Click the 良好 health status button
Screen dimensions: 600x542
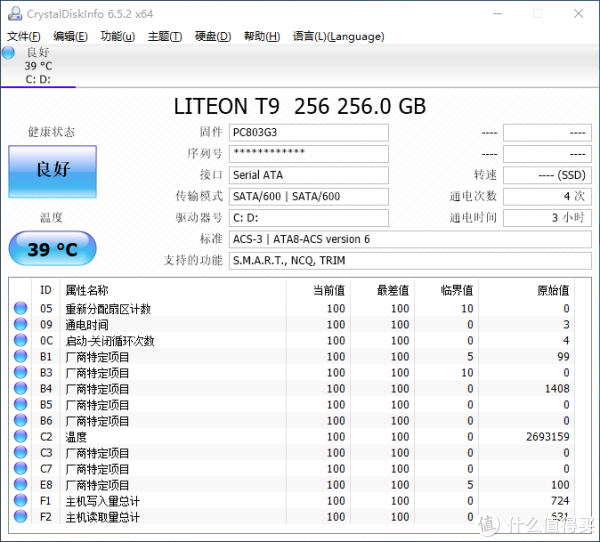click(52, 171)
